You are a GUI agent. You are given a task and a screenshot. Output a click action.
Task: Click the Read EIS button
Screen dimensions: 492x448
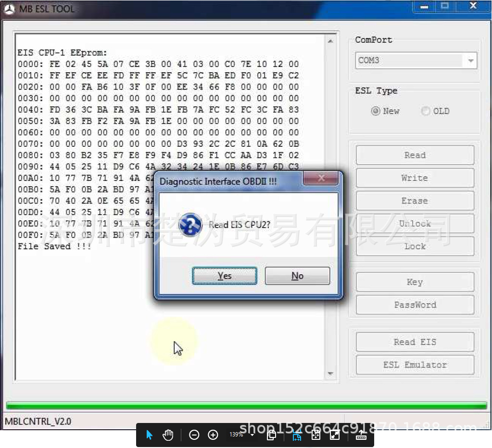pos(415,342)
